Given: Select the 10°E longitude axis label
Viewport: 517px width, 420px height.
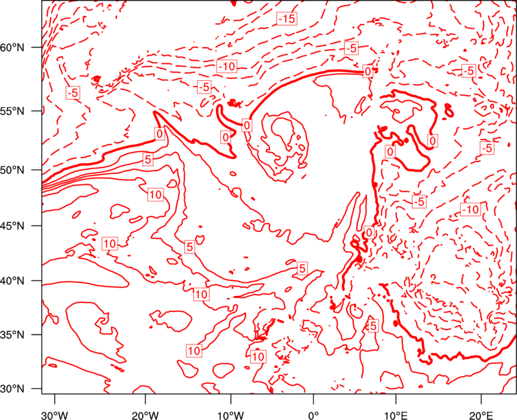Looking at the screenshot, I should pyautogui.click(x=396, y=415).
